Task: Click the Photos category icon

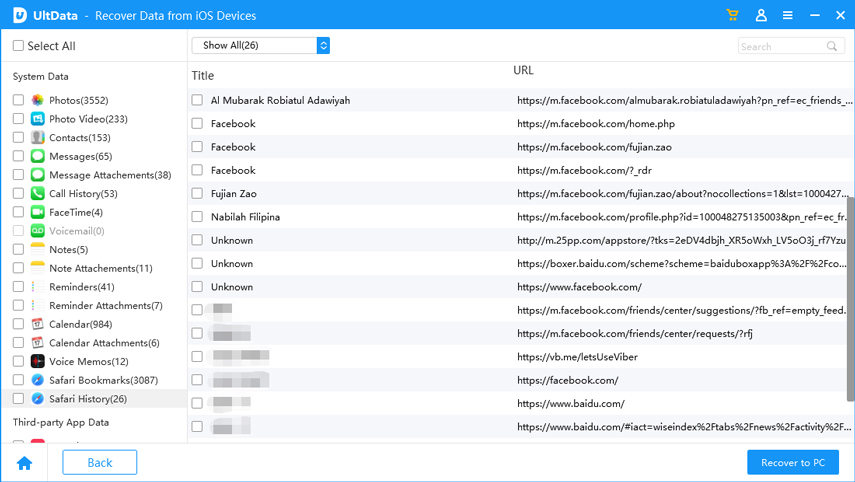Action: point(37,100)
